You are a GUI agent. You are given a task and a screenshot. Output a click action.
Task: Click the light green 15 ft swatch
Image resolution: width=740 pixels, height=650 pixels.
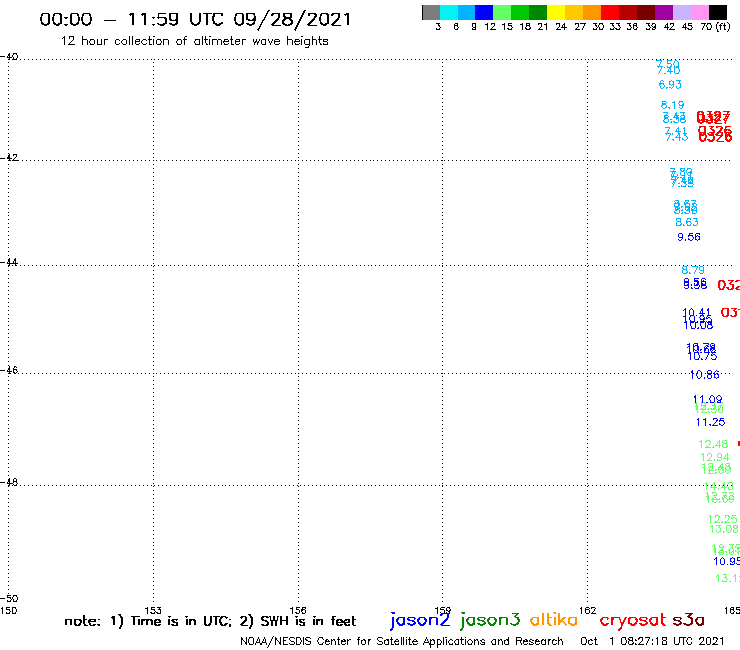(x=502, y=12)
